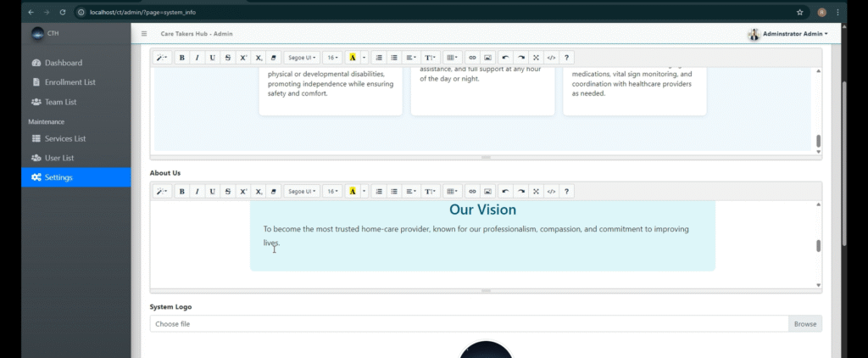Open the Adminstrator Admin account menu
The image size is (868, 358).
point(788,34)
